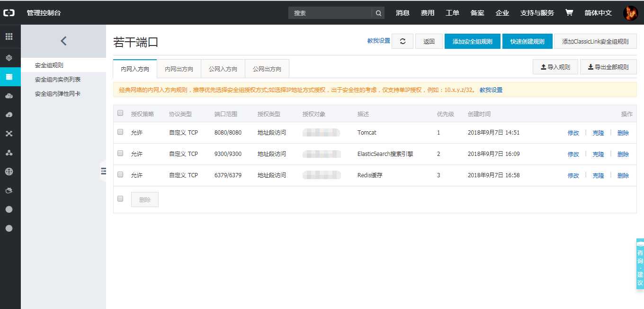
Task: Click 删除 for the Tomcat rule
Action: [623, 133]
